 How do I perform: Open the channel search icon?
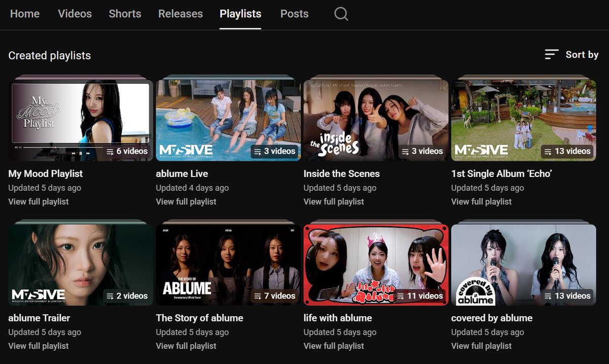pyautogui.click(x=341, y=14)
